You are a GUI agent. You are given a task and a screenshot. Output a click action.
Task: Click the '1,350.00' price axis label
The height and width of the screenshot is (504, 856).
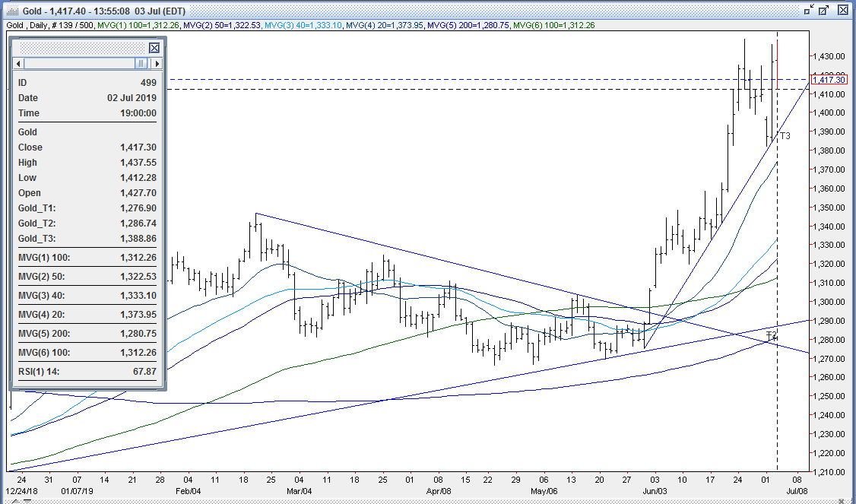pos(829,208)
